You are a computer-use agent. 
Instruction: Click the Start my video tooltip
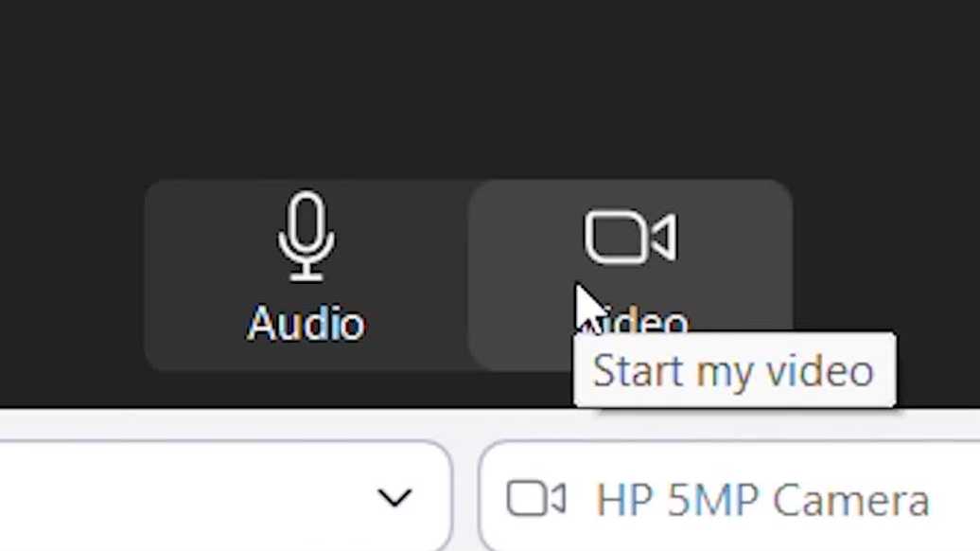[x=734, y=371]
